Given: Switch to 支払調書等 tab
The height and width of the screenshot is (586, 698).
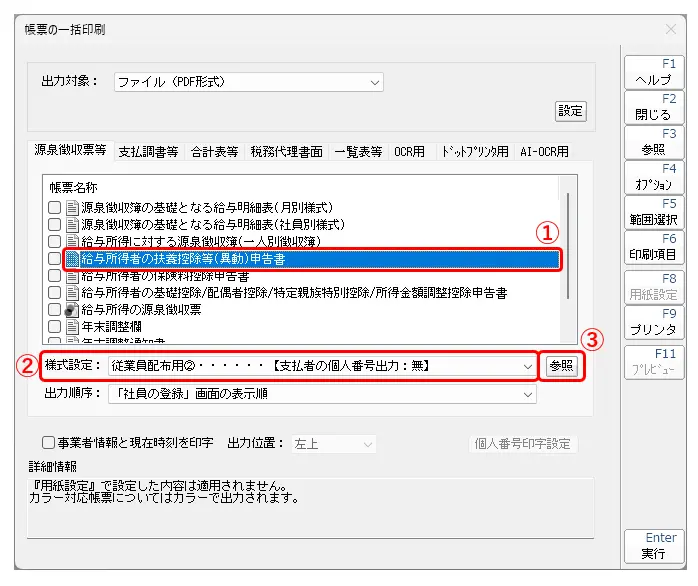Looking at the screenshot, I should click(148, 152).
